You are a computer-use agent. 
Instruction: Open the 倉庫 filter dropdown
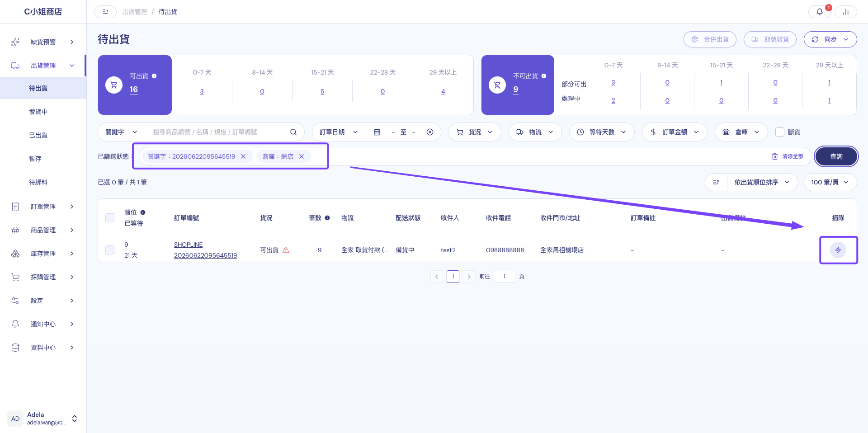[x=741, y=132]
